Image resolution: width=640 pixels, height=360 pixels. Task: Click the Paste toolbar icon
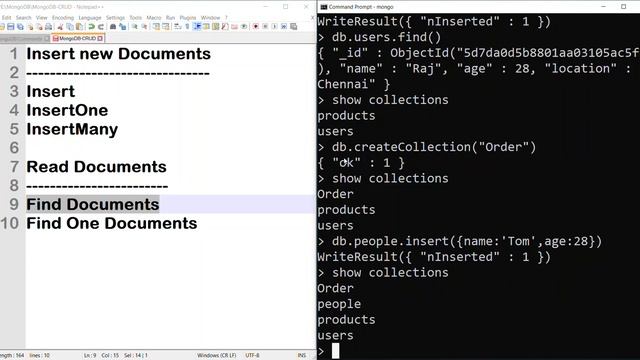click(80, 27)
